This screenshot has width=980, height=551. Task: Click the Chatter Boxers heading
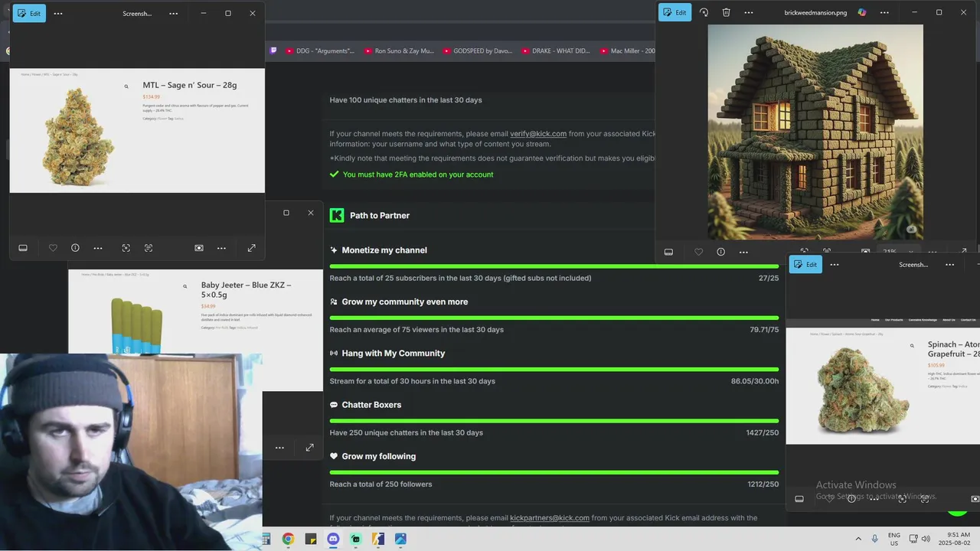pos(371,405)
